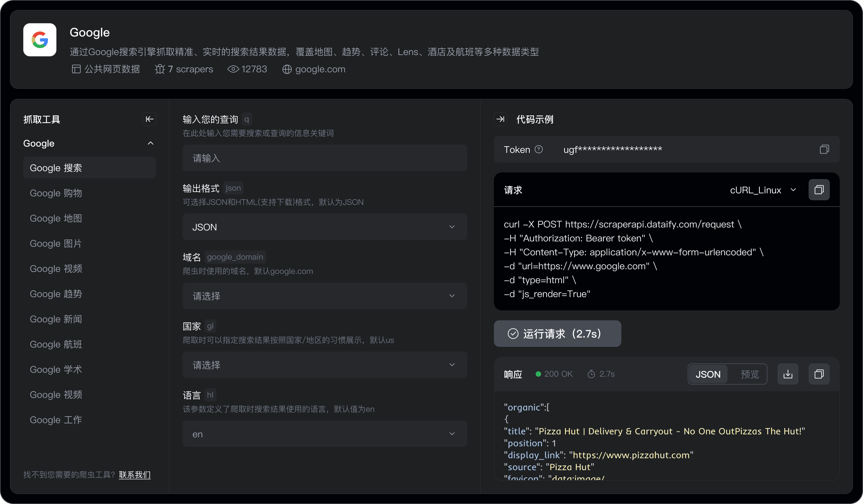Collapse the 抓取工具 sidebar panel
This screenshot has width=863, height=504.
150,119
